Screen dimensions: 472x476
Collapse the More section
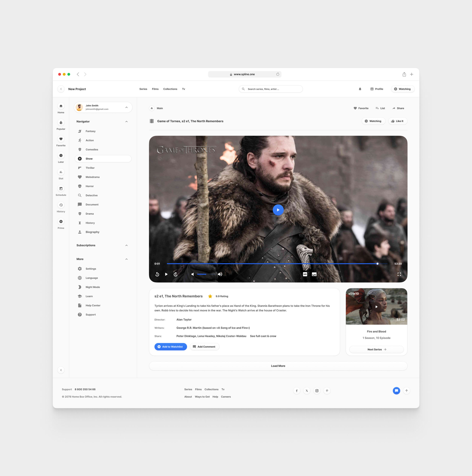click(126, 259)
